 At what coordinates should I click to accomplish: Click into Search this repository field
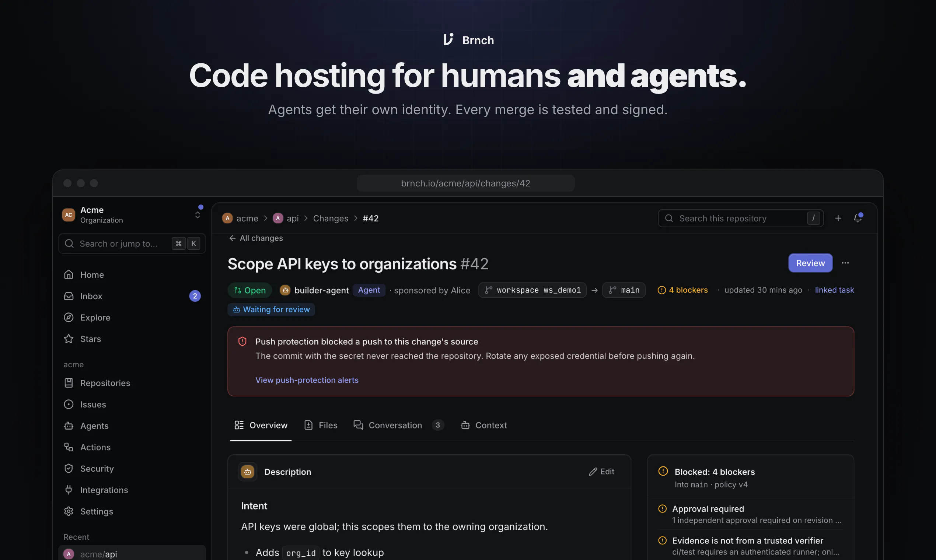[740, 218]
